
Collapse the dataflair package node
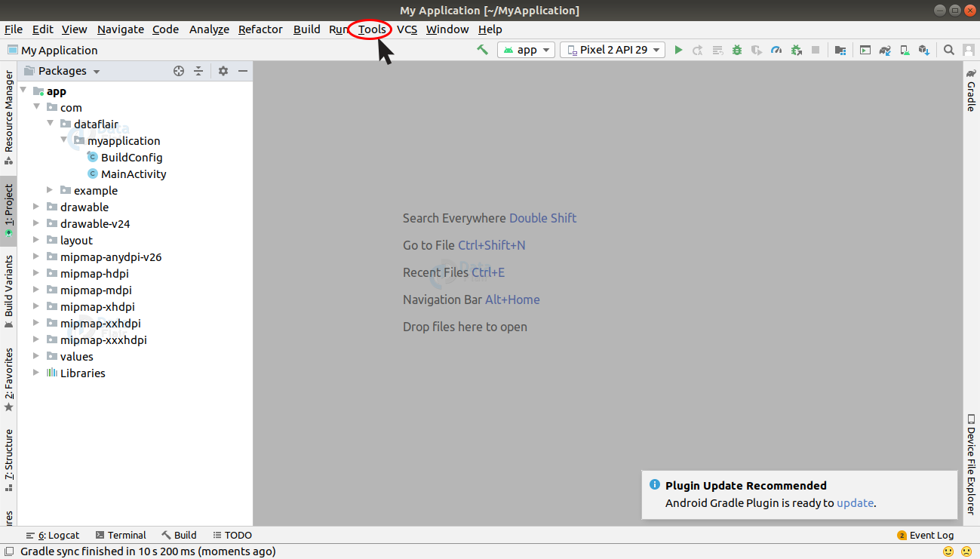(50, 124)
